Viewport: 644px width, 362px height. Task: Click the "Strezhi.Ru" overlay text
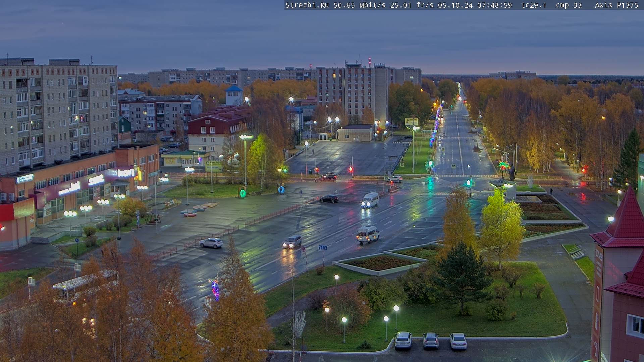[307, 5]
